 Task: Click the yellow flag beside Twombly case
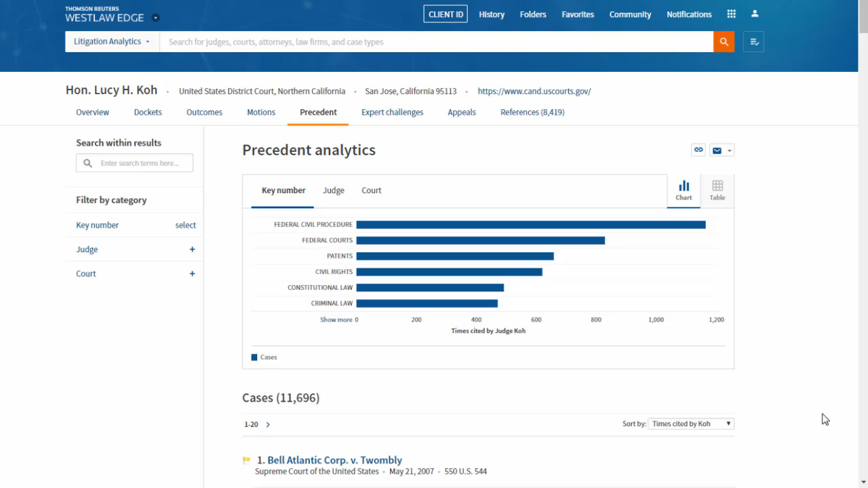pos(246,460)
